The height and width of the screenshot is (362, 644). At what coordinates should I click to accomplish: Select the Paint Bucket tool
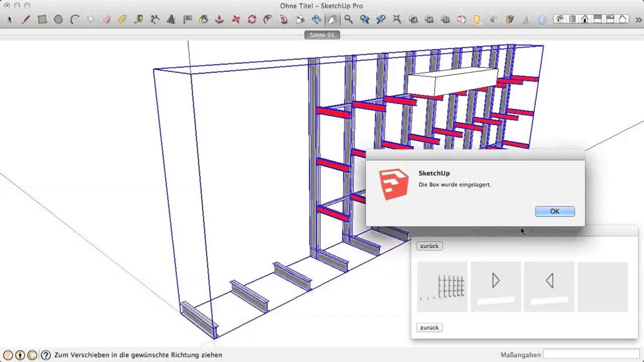[203, 20]
